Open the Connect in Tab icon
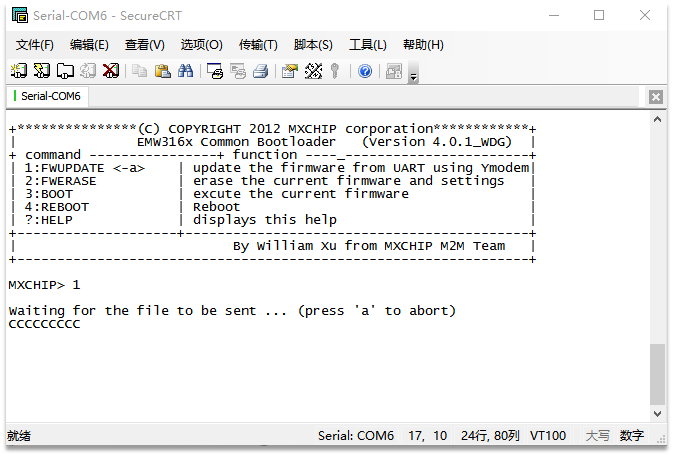This screenshot has height=456, width=673. [x=64, y=71]
